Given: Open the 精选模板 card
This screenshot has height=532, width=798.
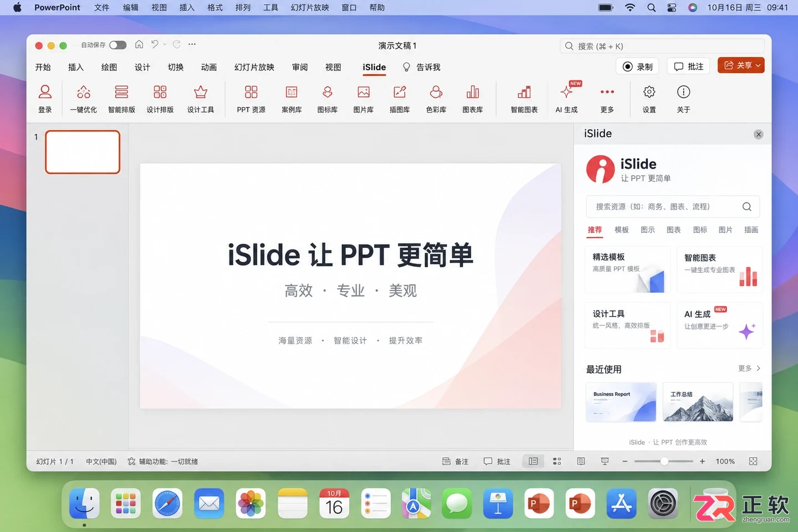Looking at the screenshot, I should tap(627, 269).
